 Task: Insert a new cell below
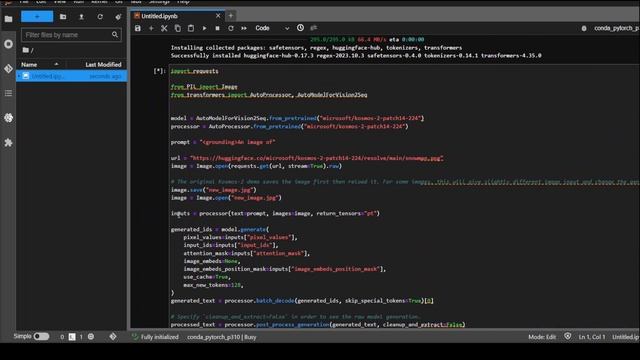point(151,28)
